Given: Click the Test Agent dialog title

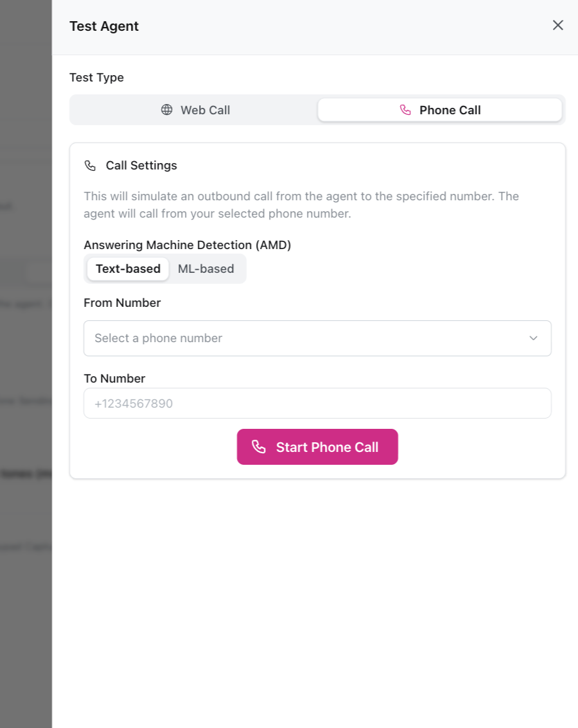Looking at the screenshot, I should [x=103, y=26].
